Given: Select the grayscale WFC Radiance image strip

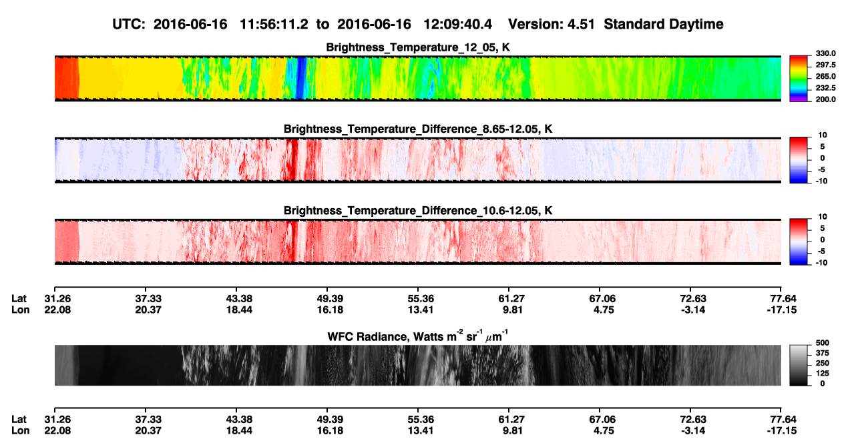Looking at the screenshot, I should click(x=417, y=366).
